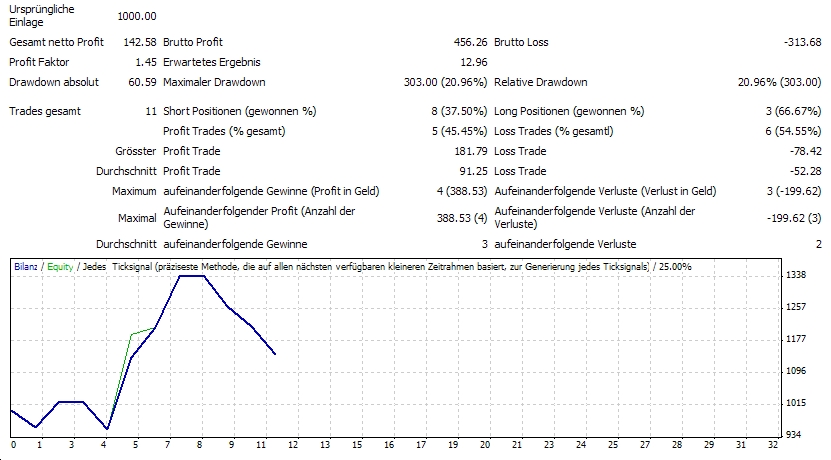Screen dimensions: 831x460
Task: Select the Grösster row label
Action: click(x=136, y=152)
